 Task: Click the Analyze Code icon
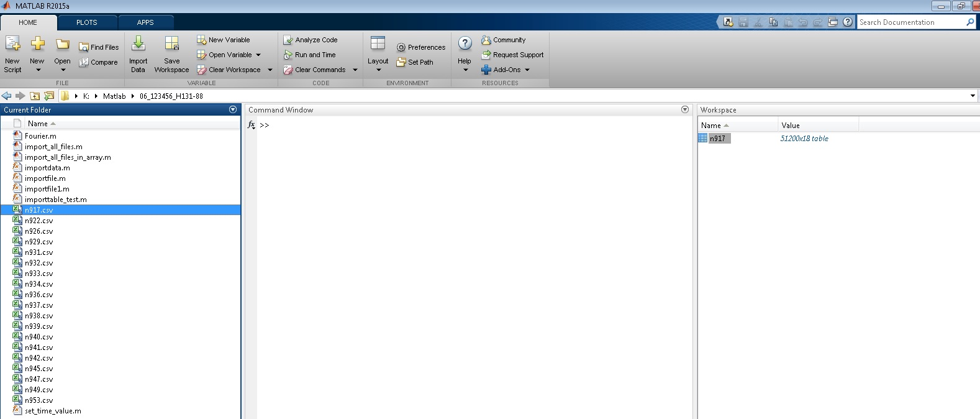click(x=288, y=40)
